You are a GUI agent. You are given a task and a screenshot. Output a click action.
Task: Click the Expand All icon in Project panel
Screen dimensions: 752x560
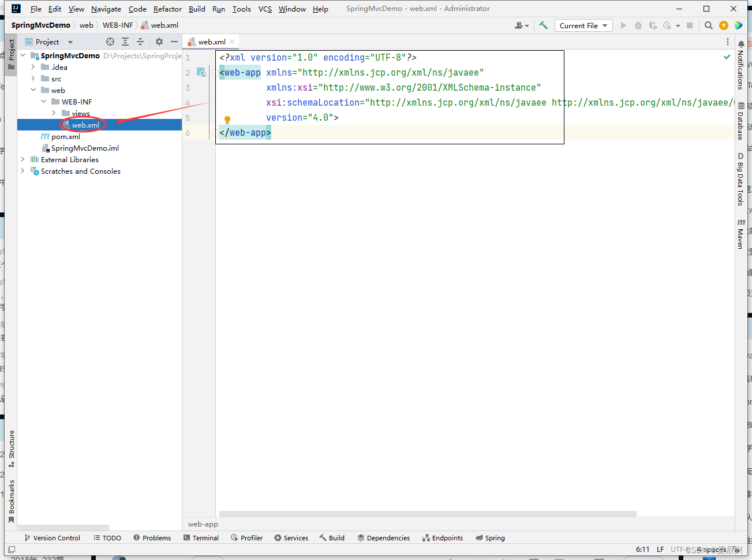coord(125,42)
